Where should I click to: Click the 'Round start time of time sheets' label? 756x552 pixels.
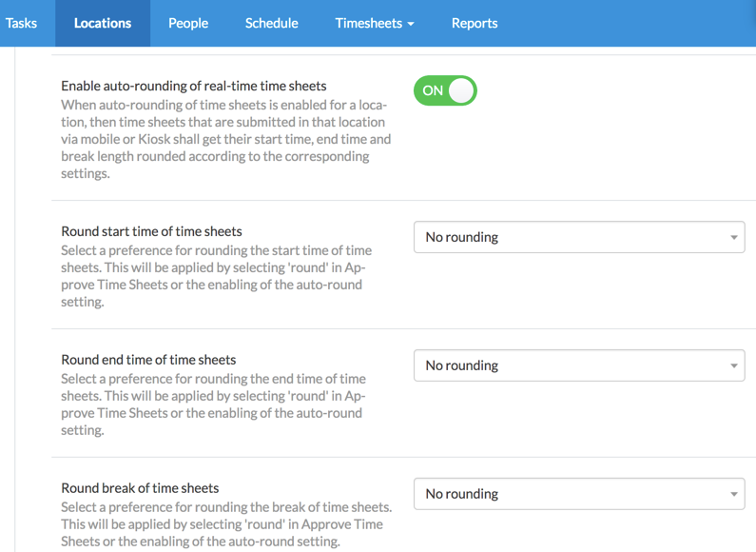[151, 231]
